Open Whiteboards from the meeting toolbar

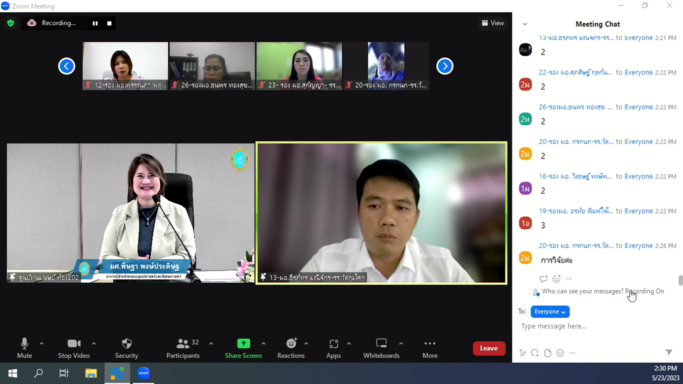(x=381, y=348)
